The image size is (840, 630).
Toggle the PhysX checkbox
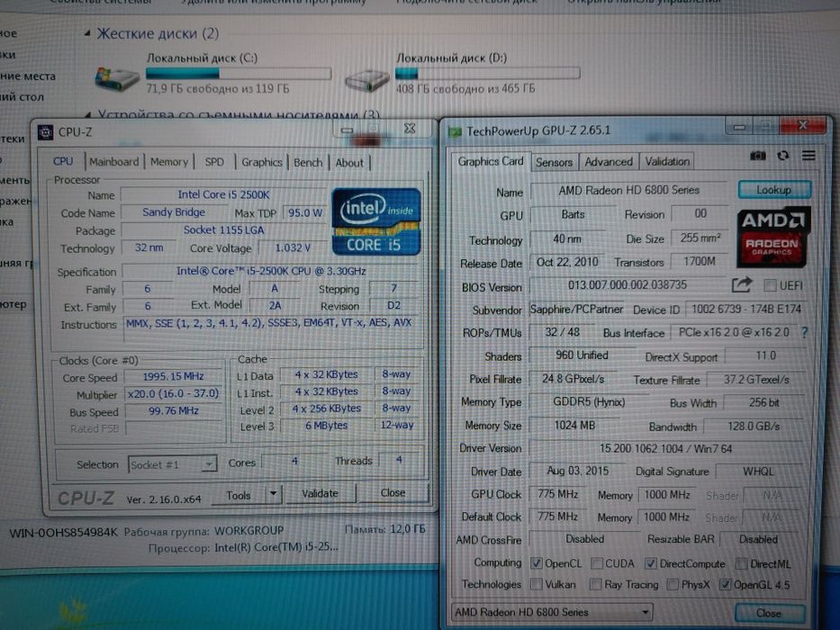[x=673, y=584]
